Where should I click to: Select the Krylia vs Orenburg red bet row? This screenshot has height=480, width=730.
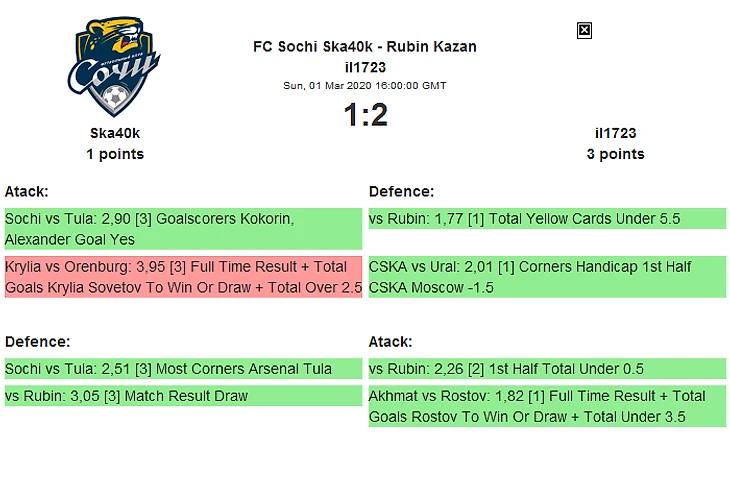183,277
